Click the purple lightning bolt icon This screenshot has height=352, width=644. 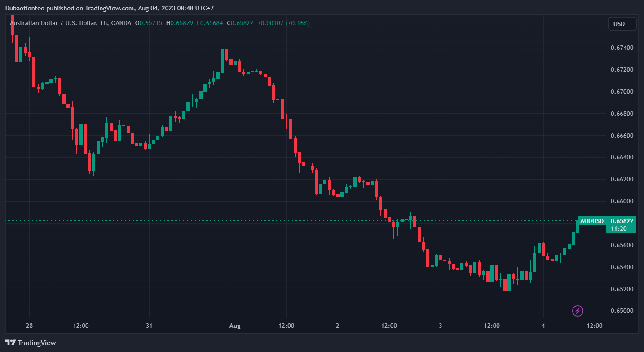click(x=578, y=311)
